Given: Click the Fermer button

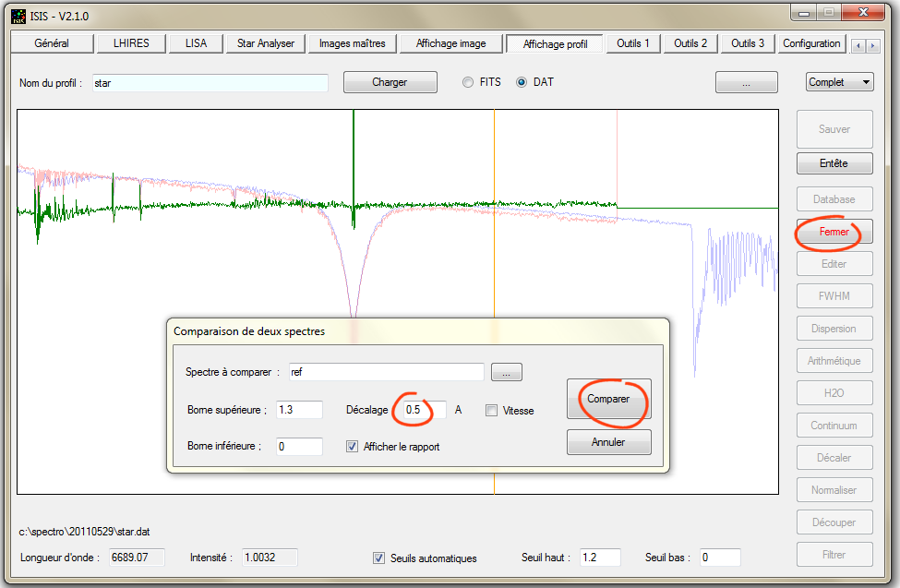Looking at the screenshot, I should (x=834, y=232).
